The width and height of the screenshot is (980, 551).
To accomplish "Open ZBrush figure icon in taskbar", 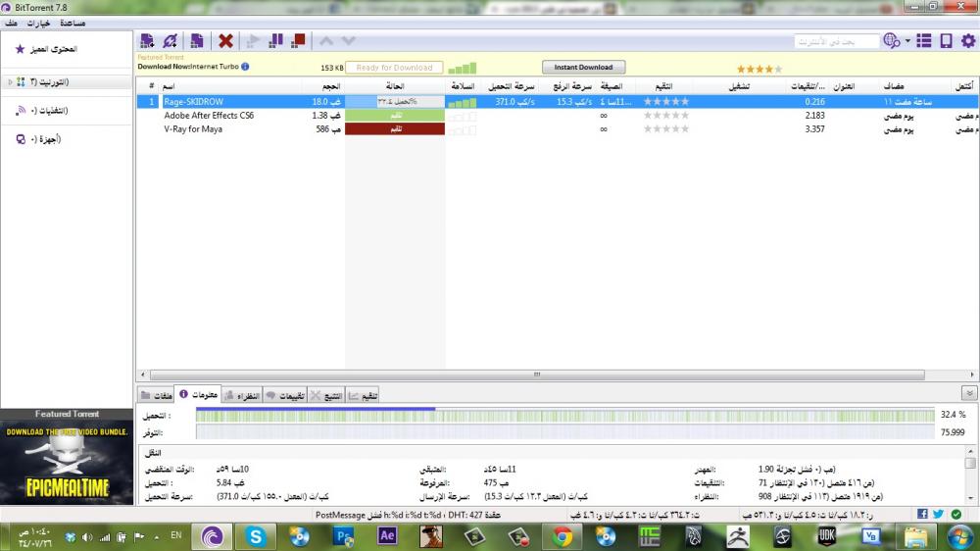I will coord(738,536).
